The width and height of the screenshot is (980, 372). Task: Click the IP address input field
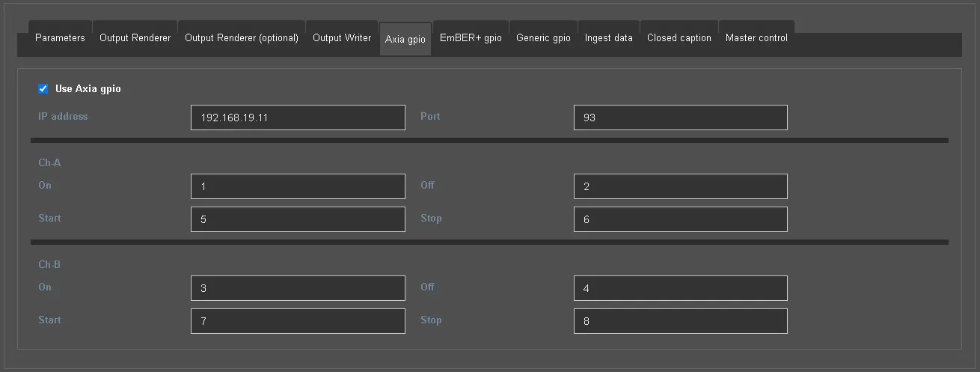tap(298, 118)
